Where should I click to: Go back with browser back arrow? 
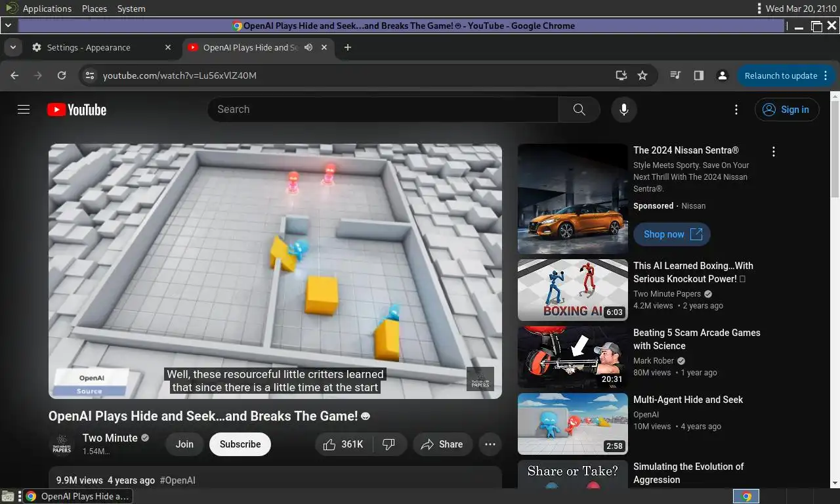point(14,75)
